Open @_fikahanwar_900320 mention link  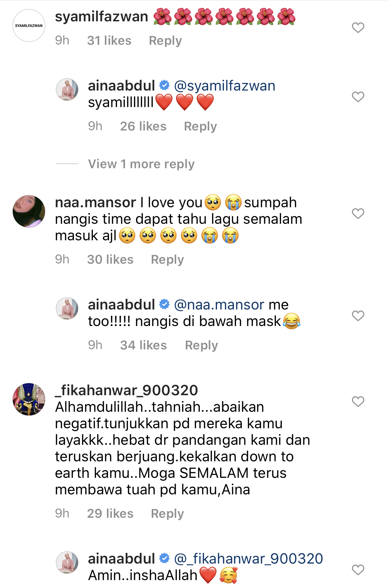point(248,559)
